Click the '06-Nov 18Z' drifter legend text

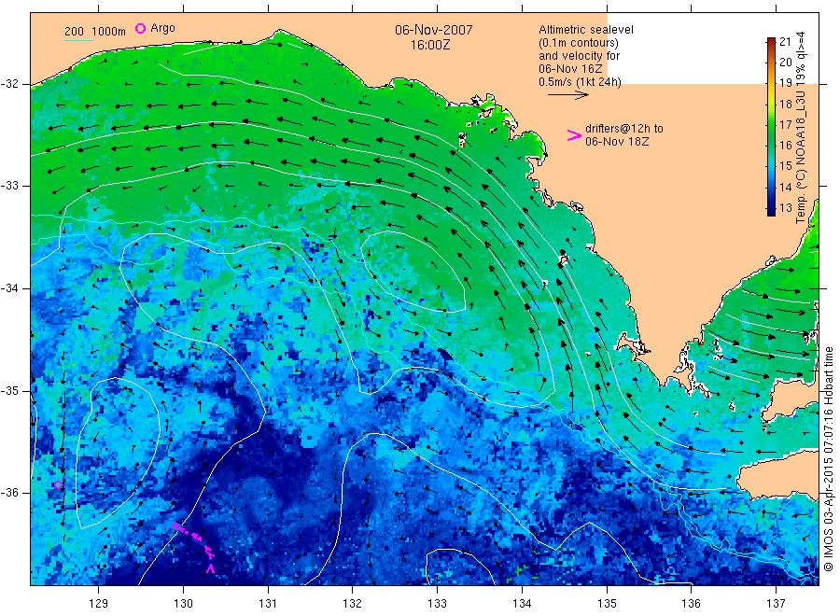tap(617, 142)
